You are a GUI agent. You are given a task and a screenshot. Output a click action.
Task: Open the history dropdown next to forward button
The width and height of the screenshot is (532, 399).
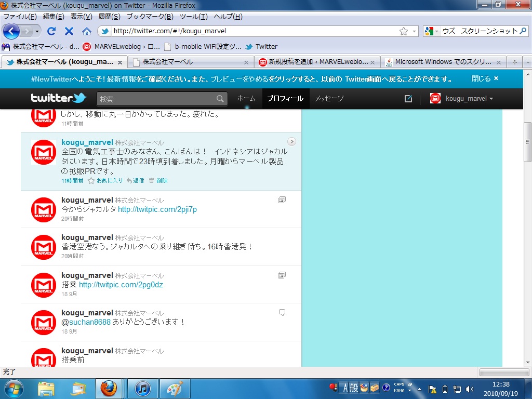point(37,32)
